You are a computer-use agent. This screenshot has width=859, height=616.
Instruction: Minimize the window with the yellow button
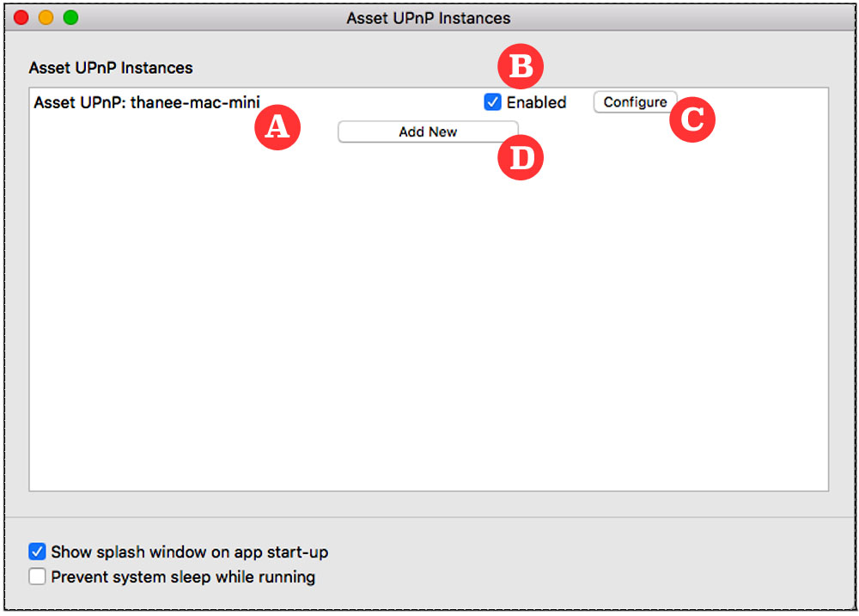46,17
